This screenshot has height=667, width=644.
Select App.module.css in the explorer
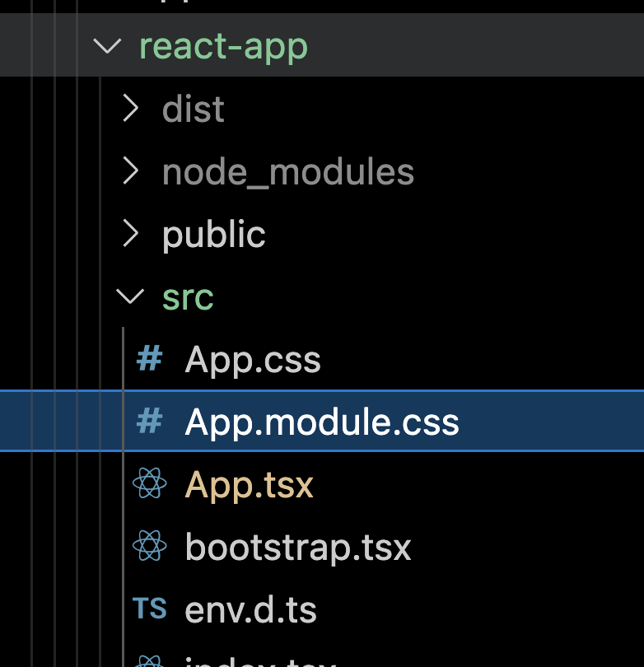click(321, 422)
